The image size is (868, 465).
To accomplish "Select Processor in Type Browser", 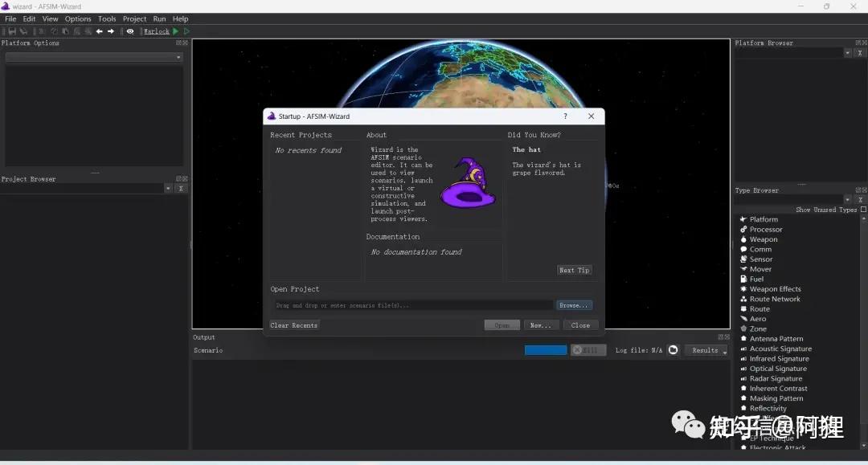I will [766, 230].
